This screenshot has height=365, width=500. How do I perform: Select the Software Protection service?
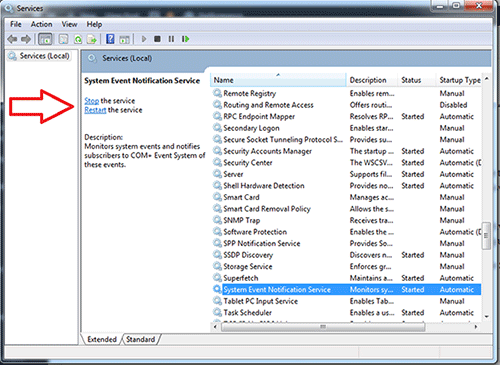pos(347,232)
